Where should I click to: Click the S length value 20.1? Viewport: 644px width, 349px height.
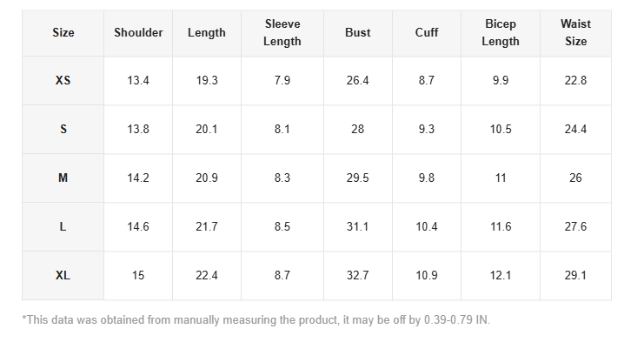pyautogui.click(x=207, y=130)
